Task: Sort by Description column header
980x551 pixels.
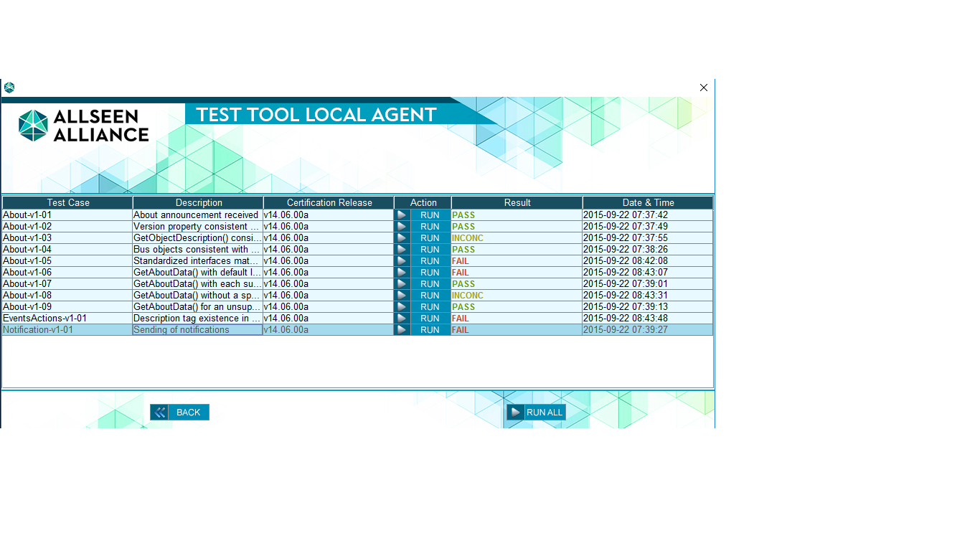Action: click(199, 202)
